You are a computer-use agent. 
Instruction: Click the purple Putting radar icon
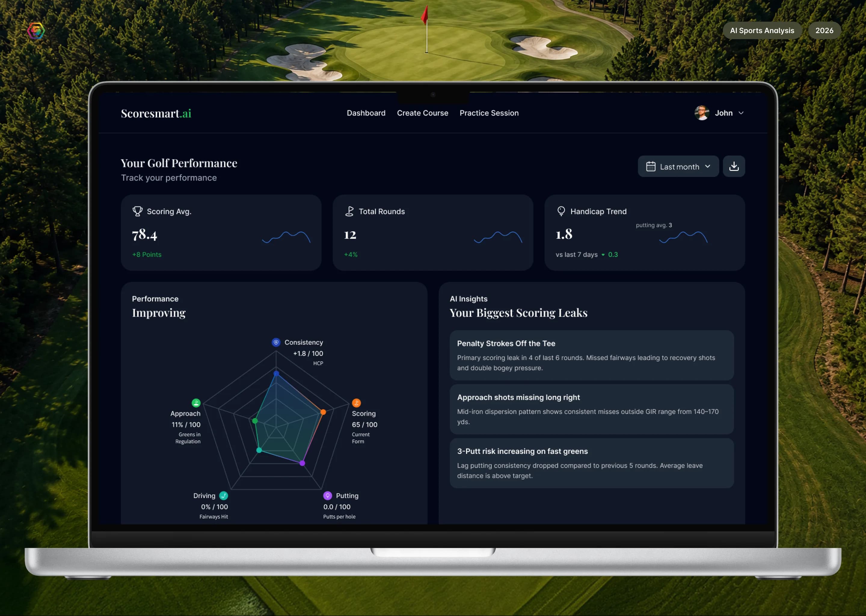327,495
